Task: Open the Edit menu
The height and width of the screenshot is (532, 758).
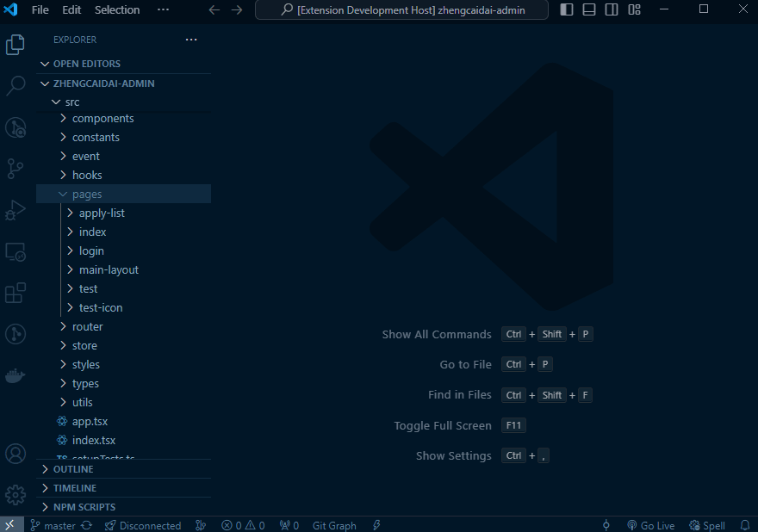Action: coord(71,9)
